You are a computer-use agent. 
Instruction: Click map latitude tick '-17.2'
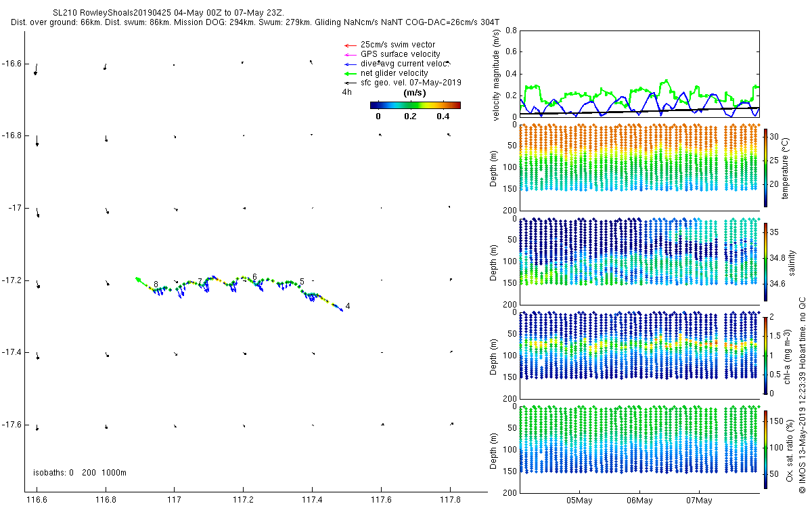pyautogui.click(x=12, y=280)
